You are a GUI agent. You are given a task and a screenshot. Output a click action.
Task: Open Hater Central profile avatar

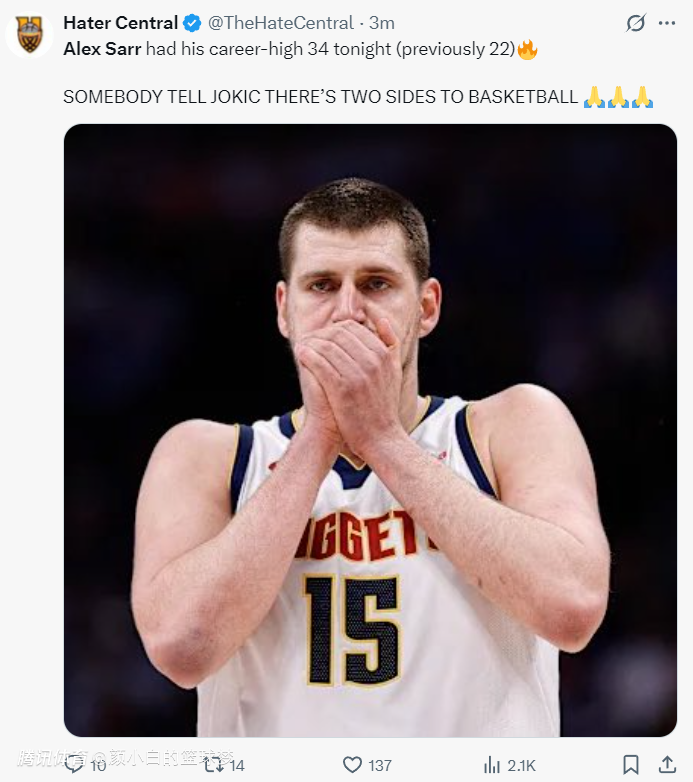click(29, 35)
